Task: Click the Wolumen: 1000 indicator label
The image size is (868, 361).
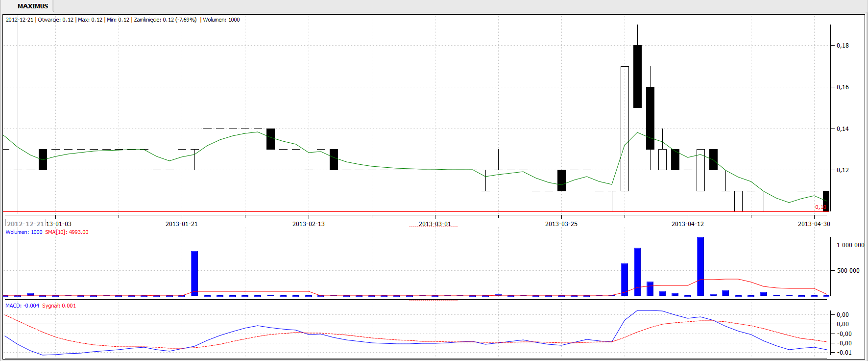Action: point(24,232)
